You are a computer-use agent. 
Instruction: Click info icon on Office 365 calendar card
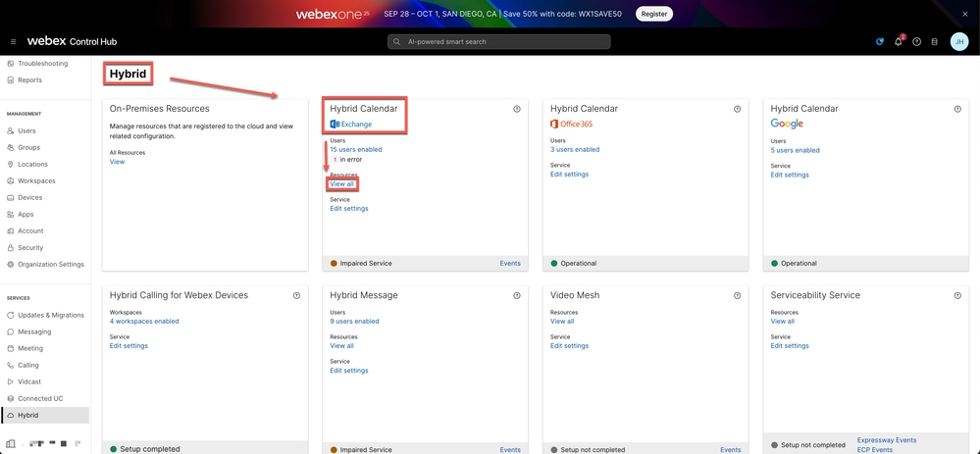click(738, 109)
